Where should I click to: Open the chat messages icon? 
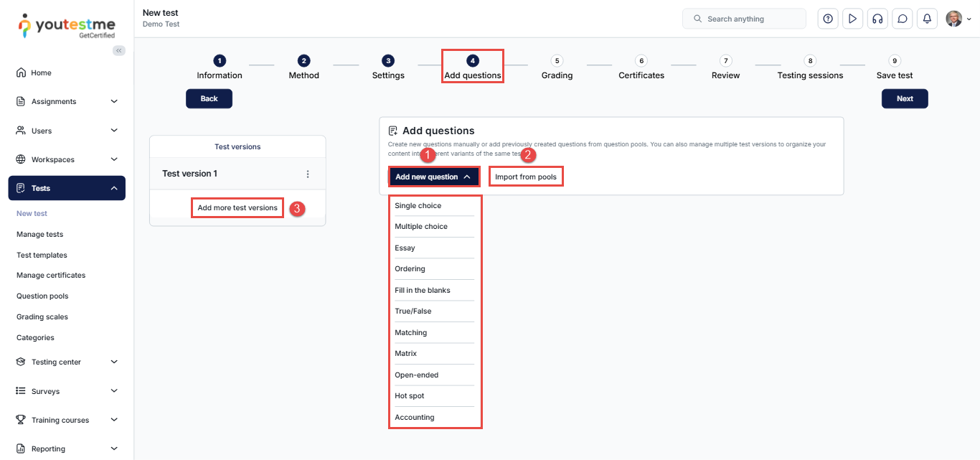(x=902, y=19)
